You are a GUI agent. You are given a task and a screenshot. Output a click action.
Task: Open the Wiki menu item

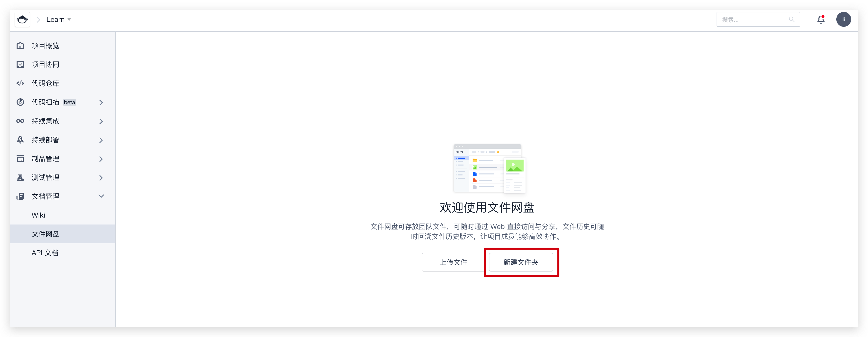point(38,215)
